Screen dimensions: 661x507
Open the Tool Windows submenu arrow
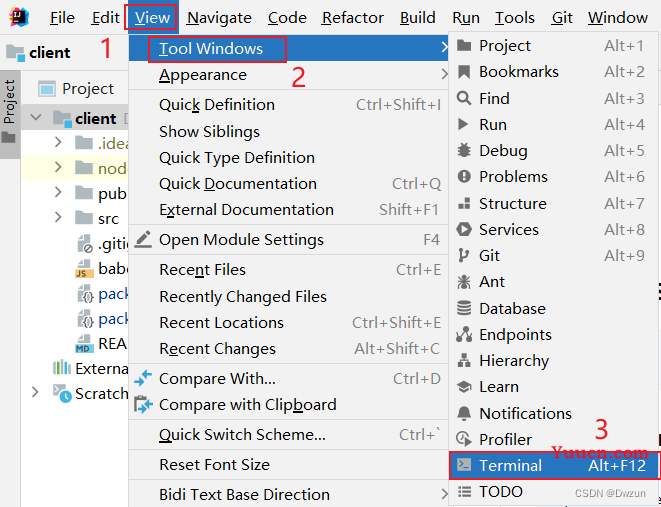444,48
